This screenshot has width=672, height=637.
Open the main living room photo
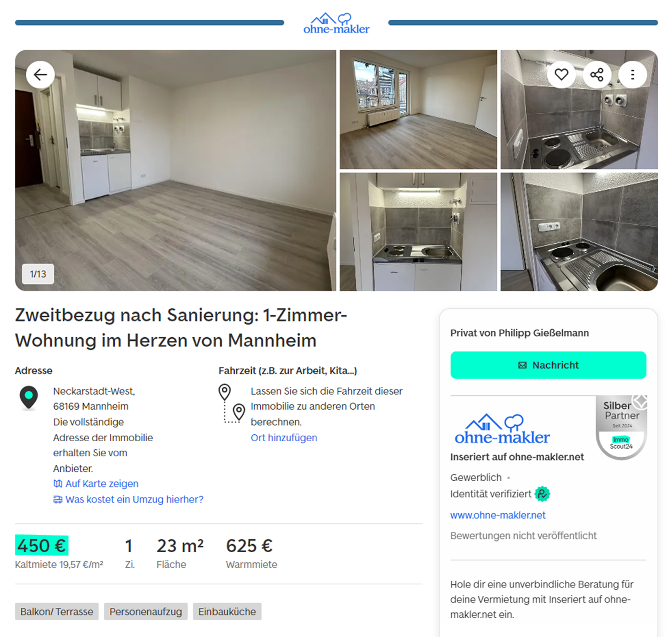click(175, 171)
